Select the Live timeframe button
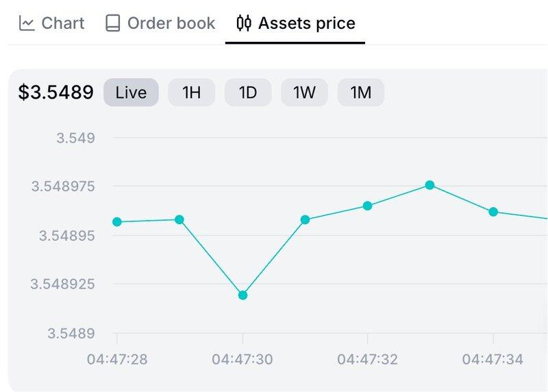Viewport: 548px width, 392px height. point(131,93)
